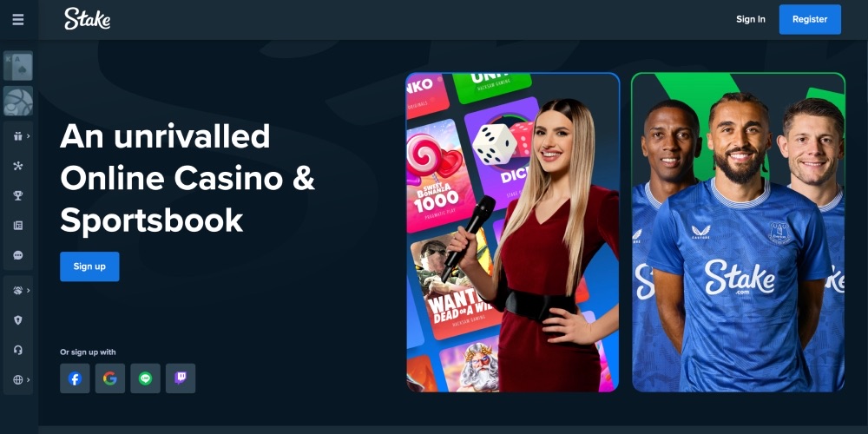Image resolution: width=868 pixels, height=434 pixels.
Task: Click the Register button
Action: pyautogui.click(x=810, y=19)
